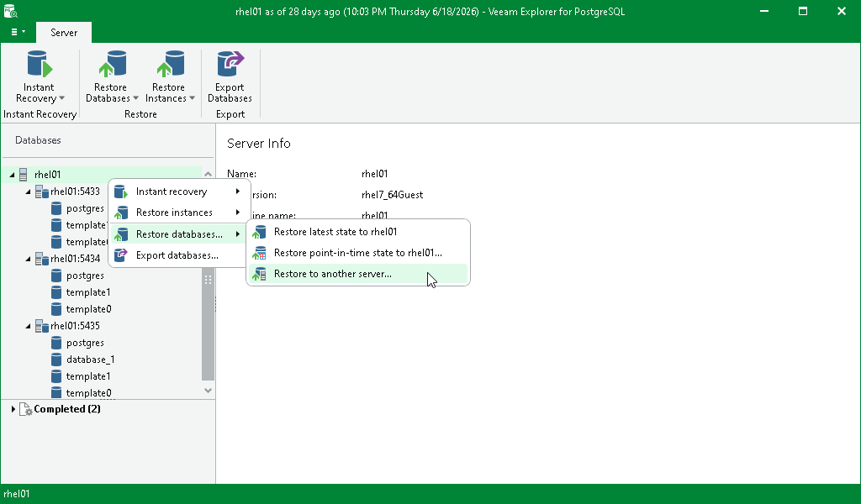The height and width of the screenshot is (504, 861).
Task: Open the Restore instances submenu arrow
Action: point(238,213)
